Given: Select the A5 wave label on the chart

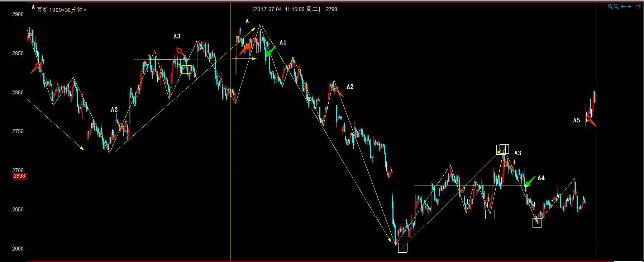Looking at the screenshot, I should point(576,120).
